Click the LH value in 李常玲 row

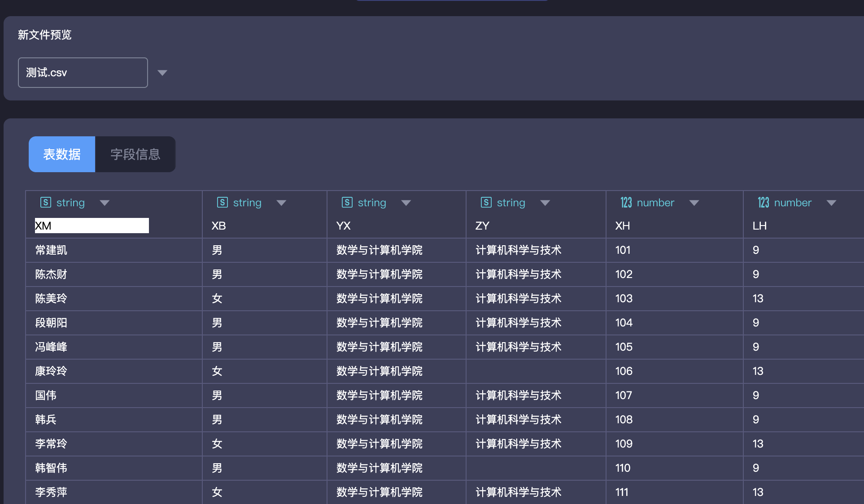[x=758, y=444]
